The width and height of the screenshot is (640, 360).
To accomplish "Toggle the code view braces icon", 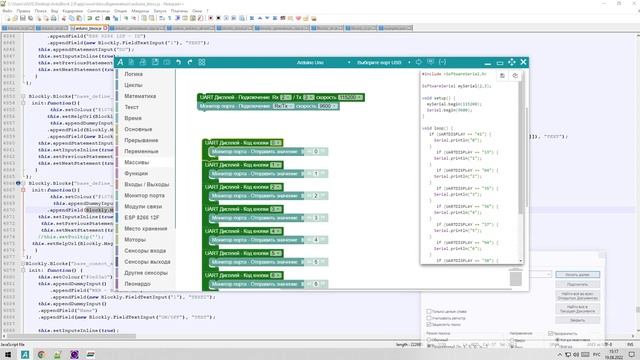I will coord(442,62).
